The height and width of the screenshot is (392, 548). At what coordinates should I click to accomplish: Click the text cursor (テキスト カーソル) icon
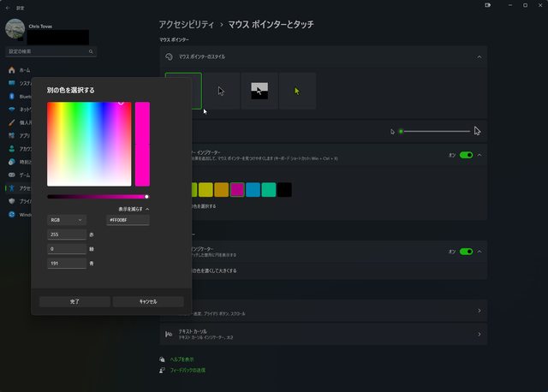[169, 334]
